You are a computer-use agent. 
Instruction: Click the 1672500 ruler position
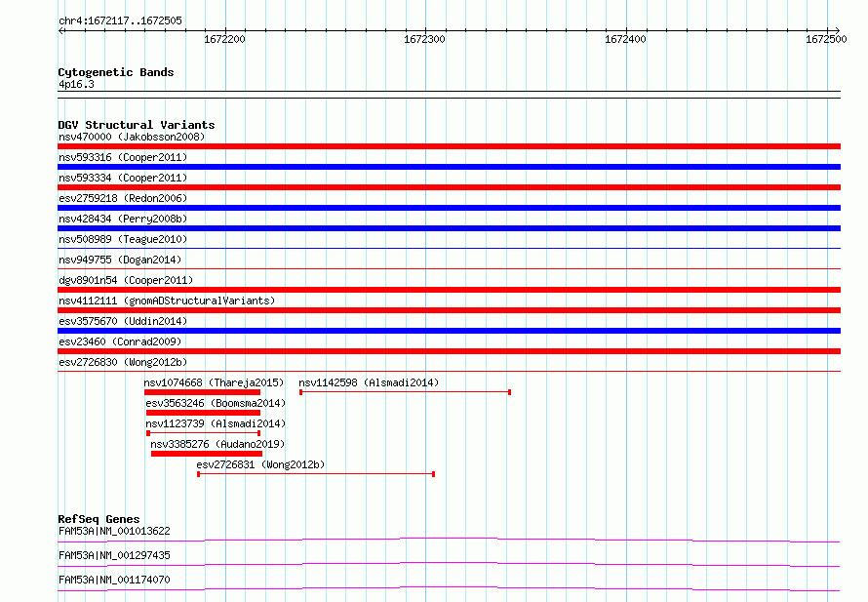826,39
